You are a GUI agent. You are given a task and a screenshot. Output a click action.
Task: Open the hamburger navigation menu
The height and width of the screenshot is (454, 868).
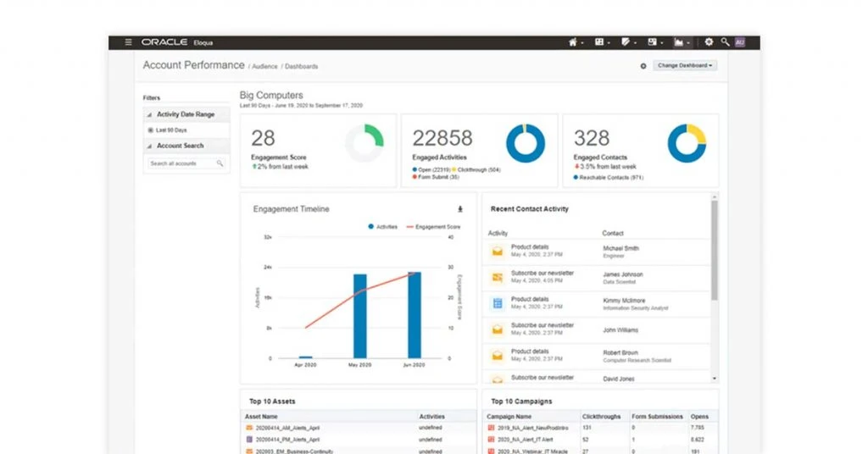pos(128,42)
